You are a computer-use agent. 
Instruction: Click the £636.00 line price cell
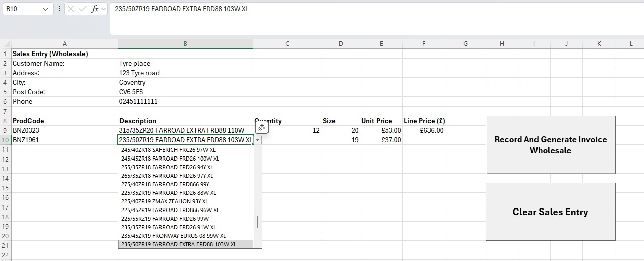coord(424,130)
